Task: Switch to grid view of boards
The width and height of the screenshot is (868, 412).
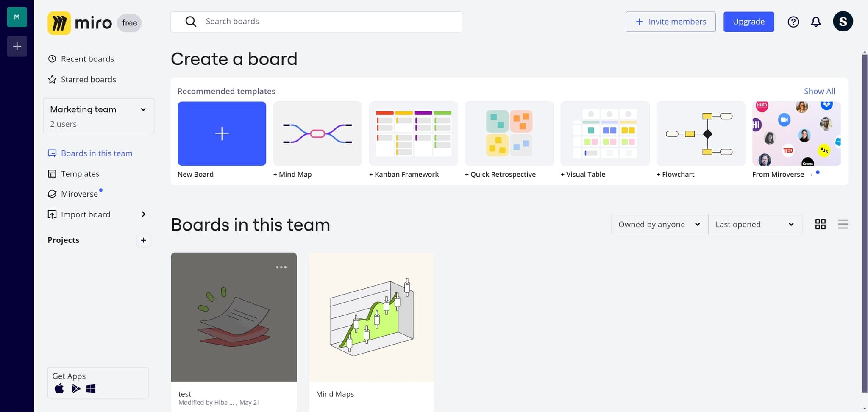Action: click(820, 224)
